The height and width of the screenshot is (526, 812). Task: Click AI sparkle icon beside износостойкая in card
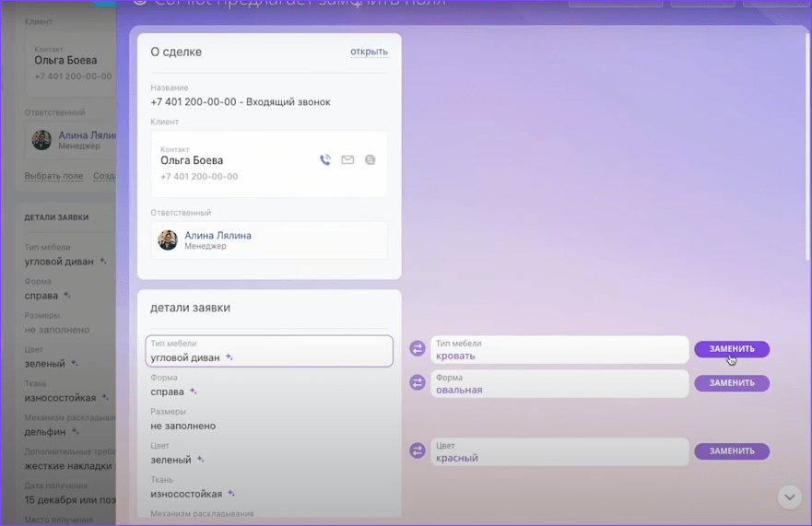230,494
